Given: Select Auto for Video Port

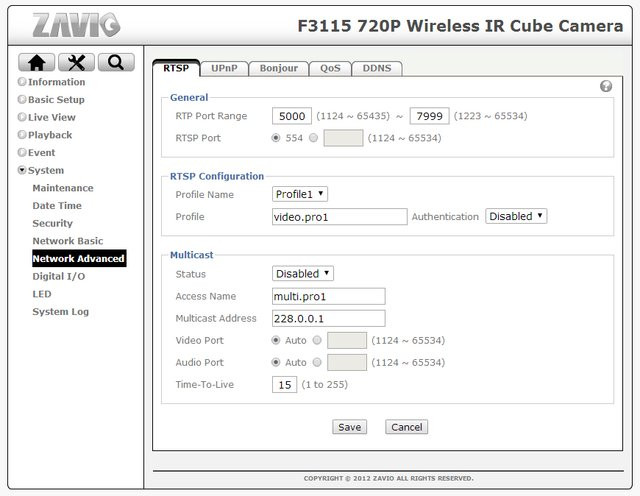Looking at the screenshot, I should [276, 340].
